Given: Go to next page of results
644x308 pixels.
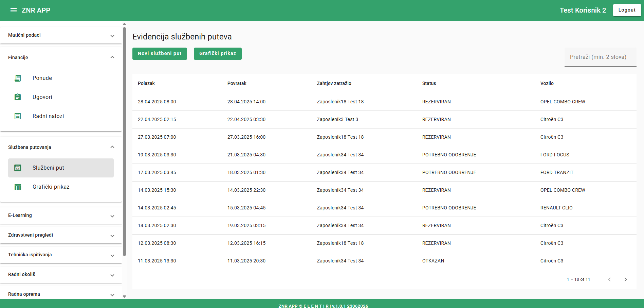Looking at the screenshot, I should [x=626, y=279].
